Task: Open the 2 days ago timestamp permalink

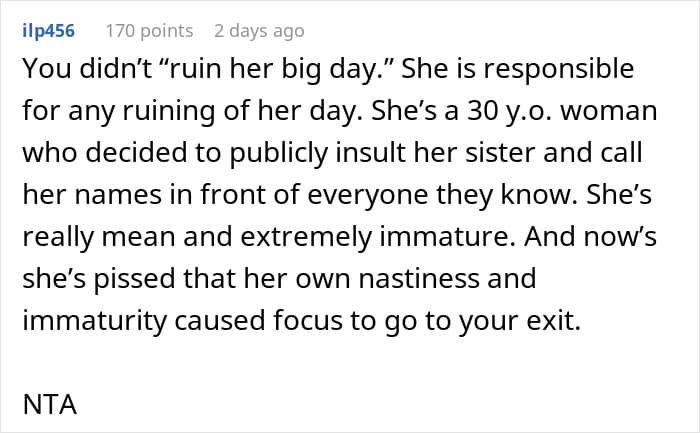Action: 259,31
